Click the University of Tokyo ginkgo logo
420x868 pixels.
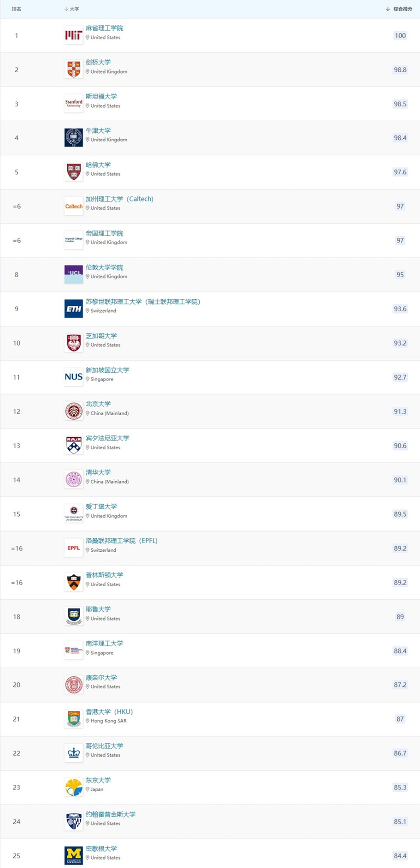coord(74,787)
